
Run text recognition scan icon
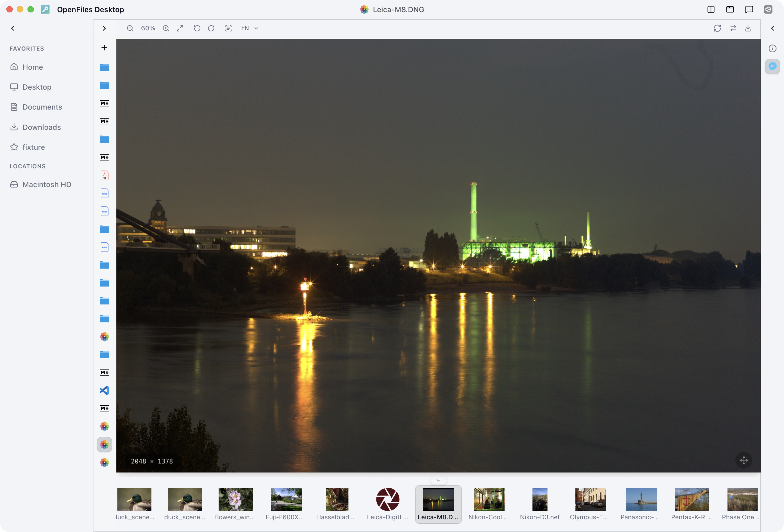[228, 28]
